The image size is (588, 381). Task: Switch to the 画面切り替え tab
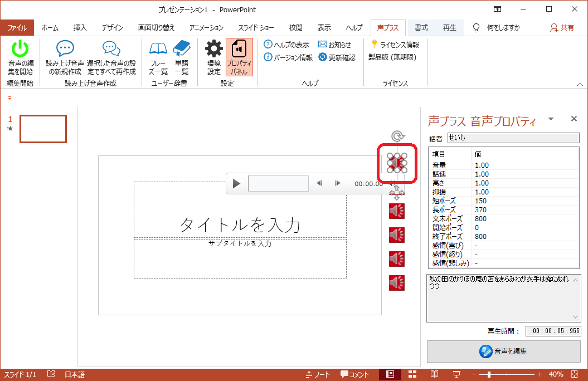[x=156, y=28]
